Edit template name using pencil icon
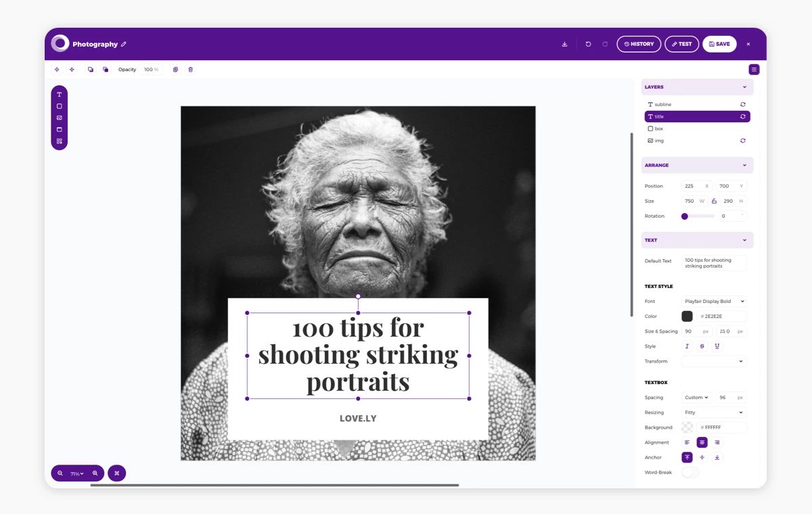This screenshot has width=812, height=514. 124,45
